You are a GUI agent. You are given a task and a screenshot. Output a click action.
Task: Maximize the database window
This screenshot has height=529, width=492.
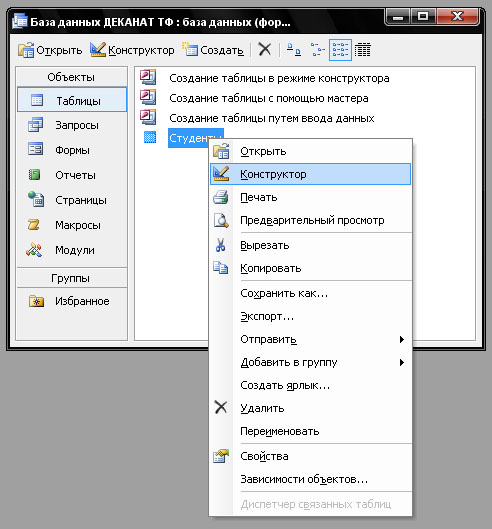pyautogui.click(x=423, y=17)
